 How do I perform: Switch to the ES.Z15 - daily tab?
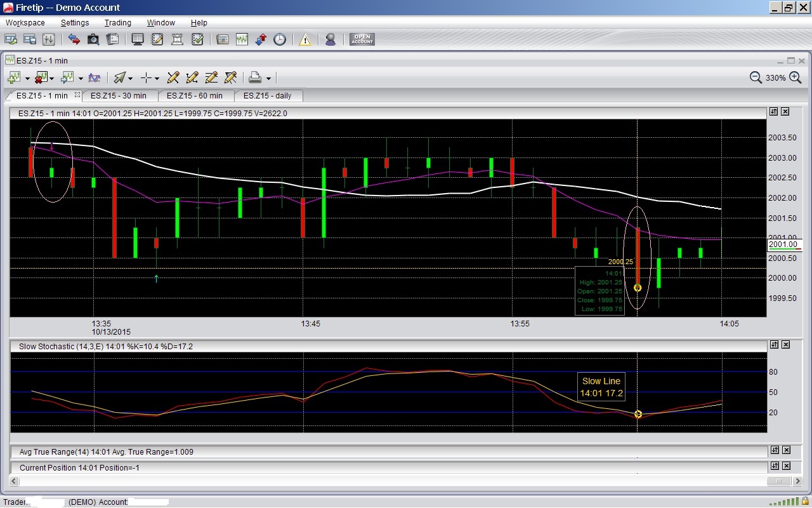pos(269,96)
